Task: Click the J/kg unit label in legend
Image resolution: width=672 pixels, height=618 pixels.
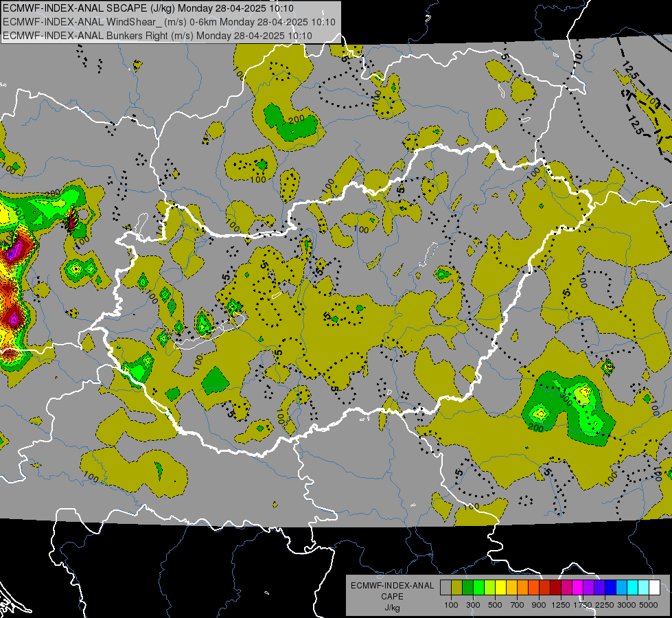Action: click(x=392, y=608)
